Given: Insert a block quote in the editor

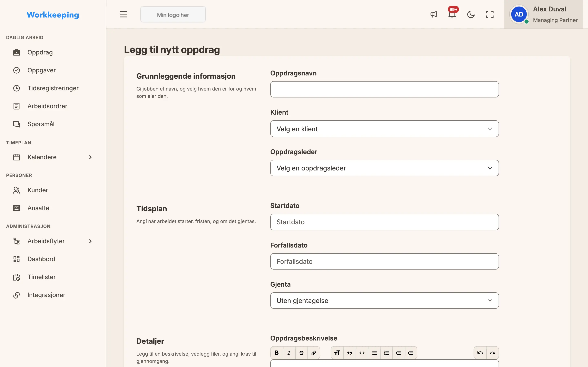Looking at the screenshot, I should [350, 353].
